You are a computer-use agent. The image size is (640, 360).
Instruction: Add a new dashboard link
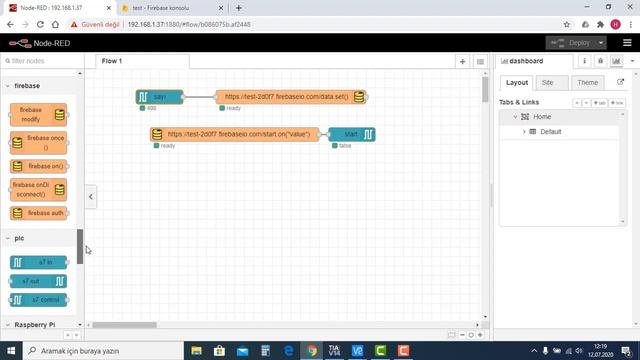(617, 103)
